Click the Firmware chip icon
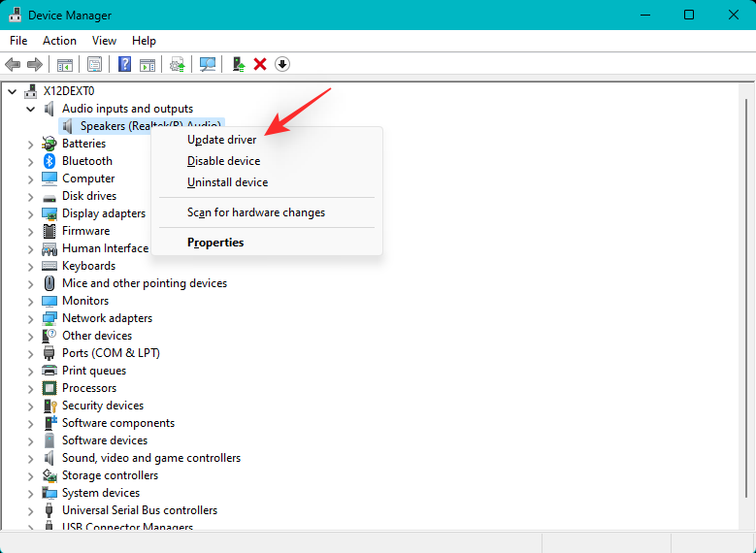This screenshot has height=553, width=756. (49, 231)
